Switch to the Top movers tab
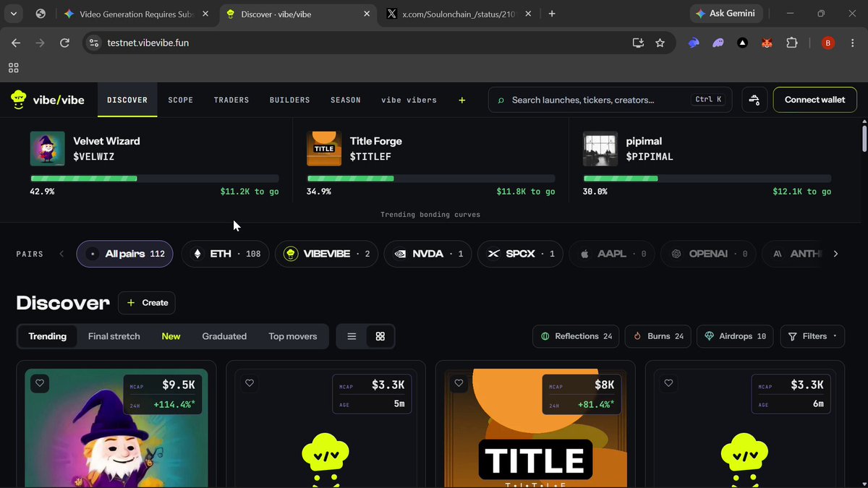 tap(293, 336)
